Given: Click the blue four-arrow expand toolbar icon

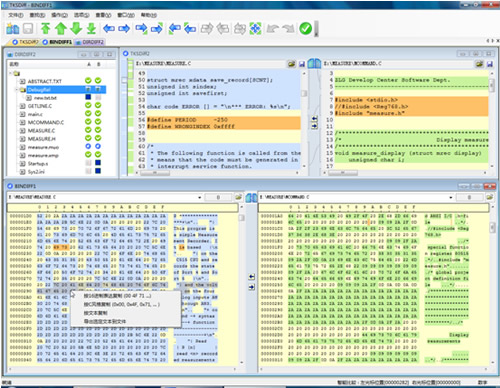Looking at the screenshot, I should [x=255, y=29].
